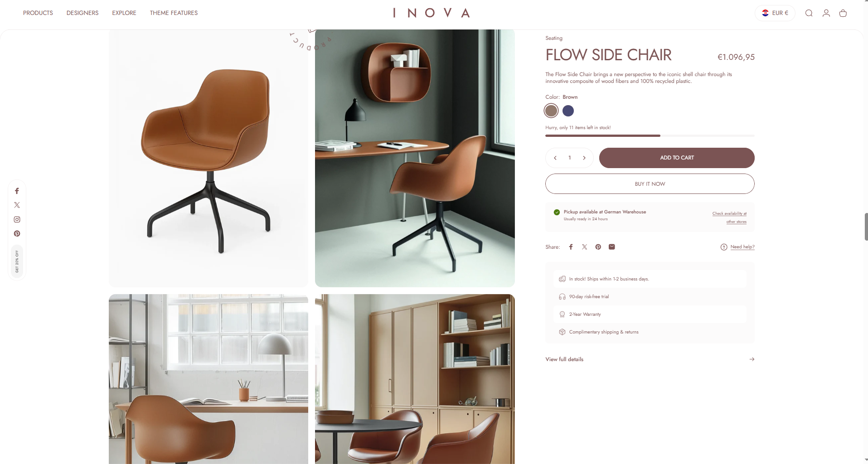Screen dimensions: 868x464
Task: Select the Brown color swatch
Action: tap(551, 111)
